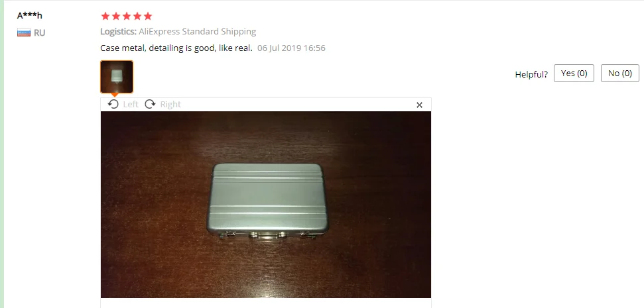
Task: Click the fourth red rating star
Action: pyautogui.click(x=137, y=16)
